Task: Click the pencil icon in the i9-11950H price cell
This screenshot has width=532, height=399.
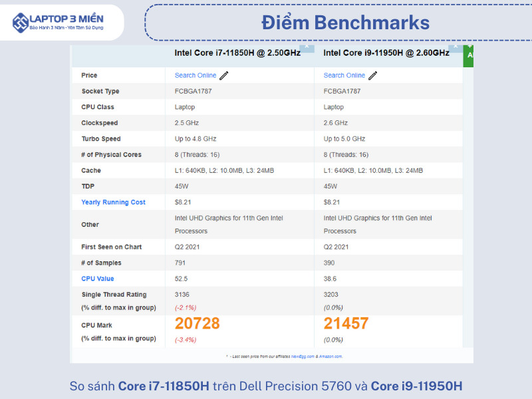Action: coord(373,75)
